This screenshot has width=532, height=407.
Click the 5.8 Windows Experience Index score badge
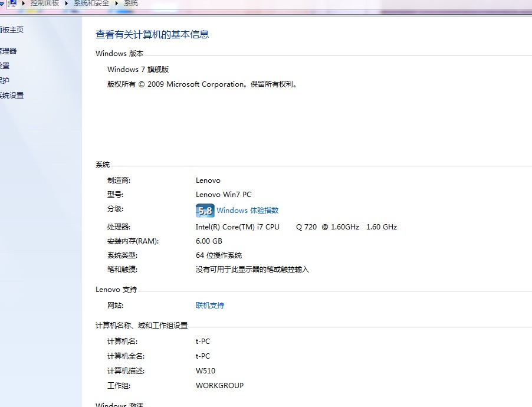(205, 211)
